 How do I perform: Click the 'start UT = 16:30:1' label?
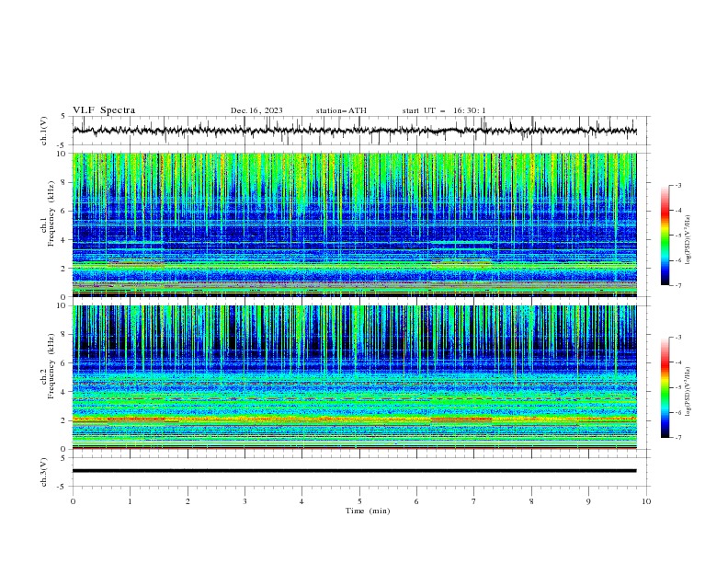tap(444, 110)
